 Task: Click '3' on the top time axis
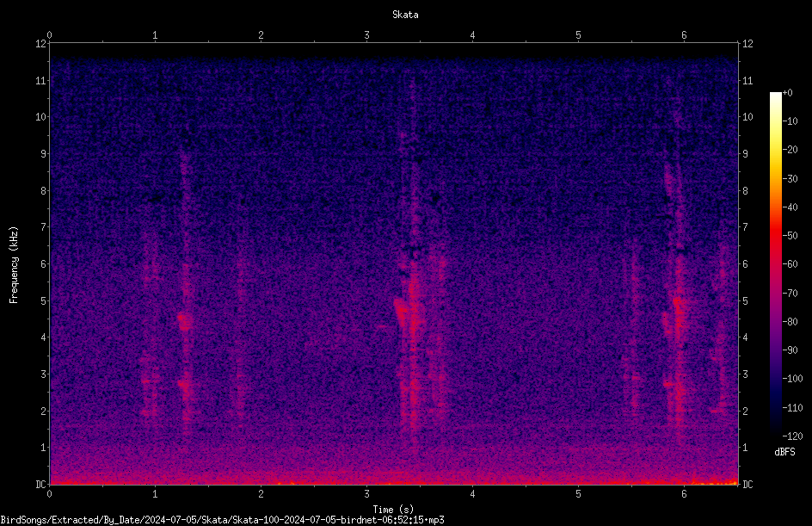pos(366,35)
